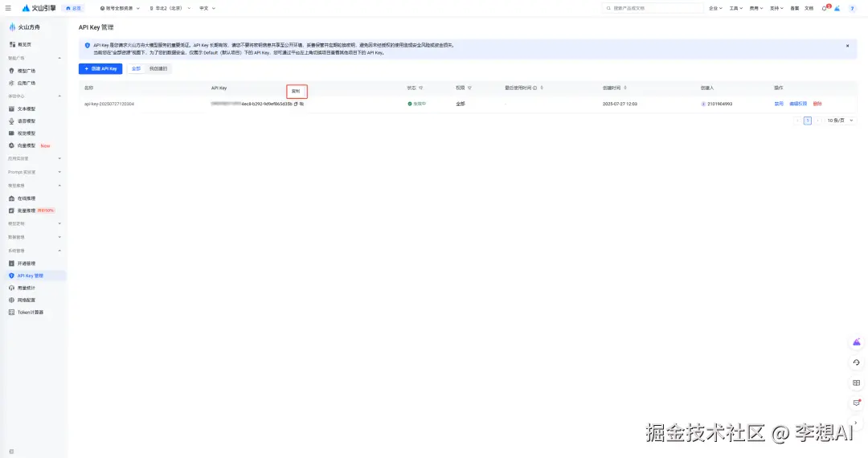Expand the 应用实验室 sidebar section
This screenshot has height=458, width=868.
pyautogui.click(x=59, y=159)
